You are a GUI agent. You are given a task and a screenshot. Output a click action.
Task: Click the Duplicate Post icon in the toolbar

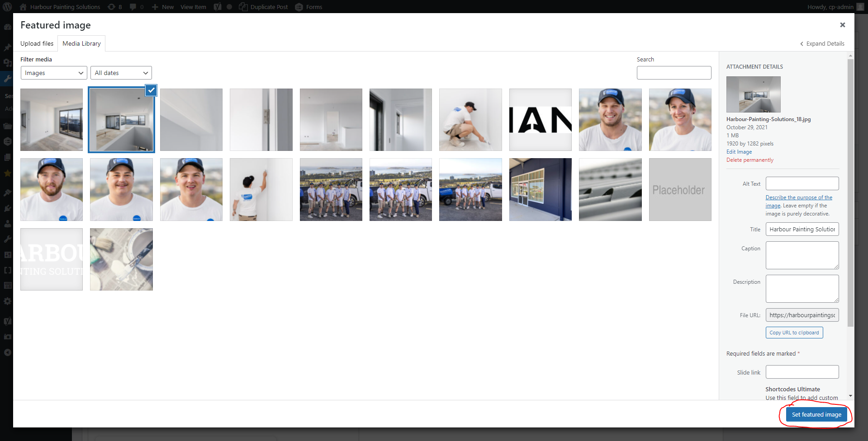tap(243, 7)
